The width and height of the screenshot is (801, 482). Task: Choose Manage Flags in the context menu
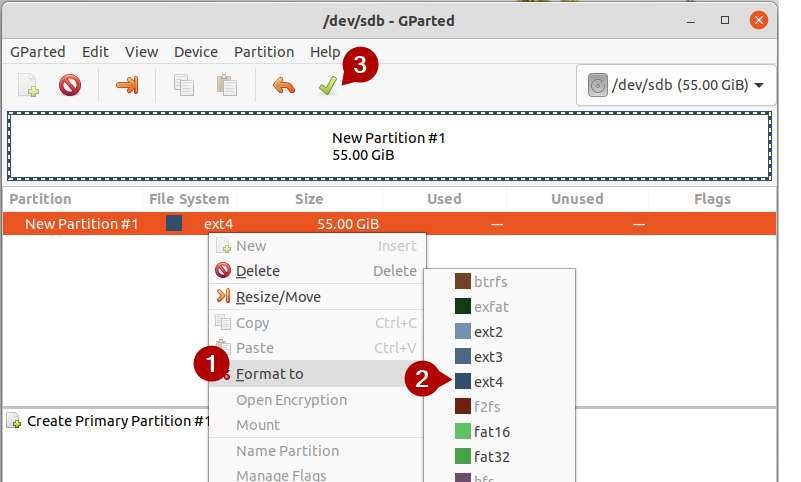pos(317,475)
